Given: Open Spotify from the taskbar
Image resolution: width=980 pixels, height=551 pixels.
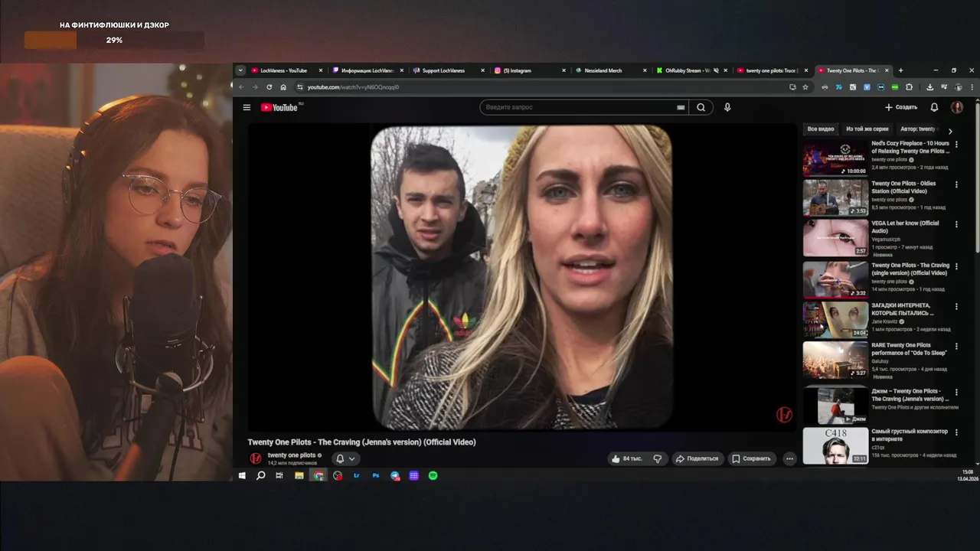Looking at the screenshot, I should [433, 475].
